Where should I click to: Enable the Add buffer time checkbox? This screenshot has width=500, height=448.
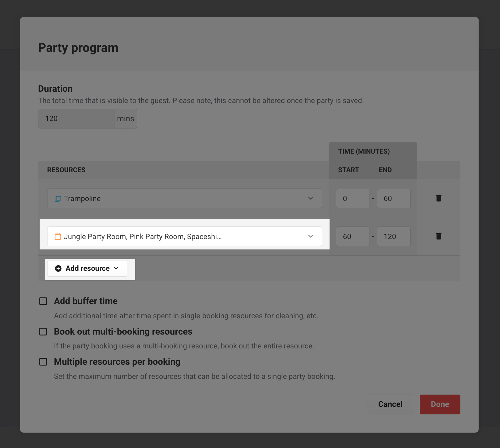click(43, 301)
